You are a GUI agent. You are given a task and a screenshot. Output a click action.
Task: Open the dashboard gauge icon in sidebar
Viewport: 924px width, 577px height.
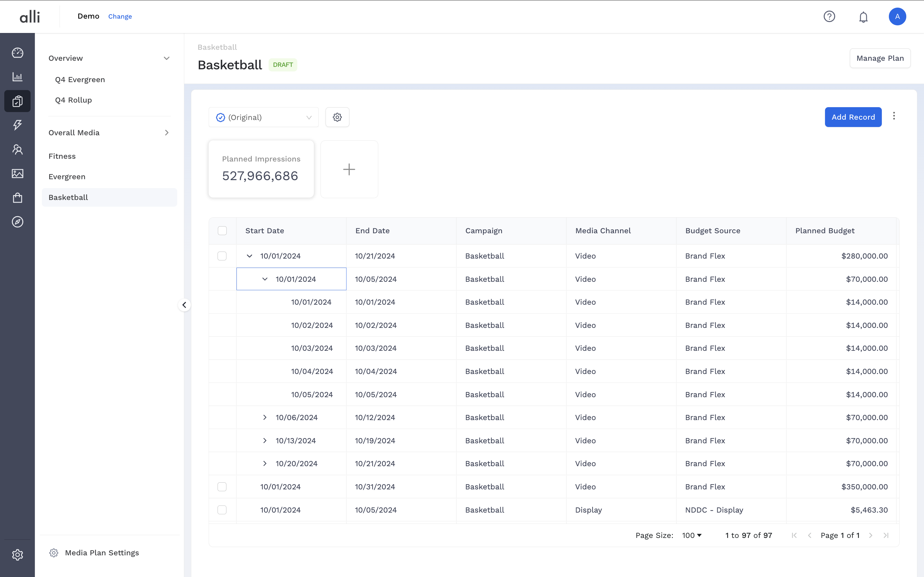click(x=17, y=53)
